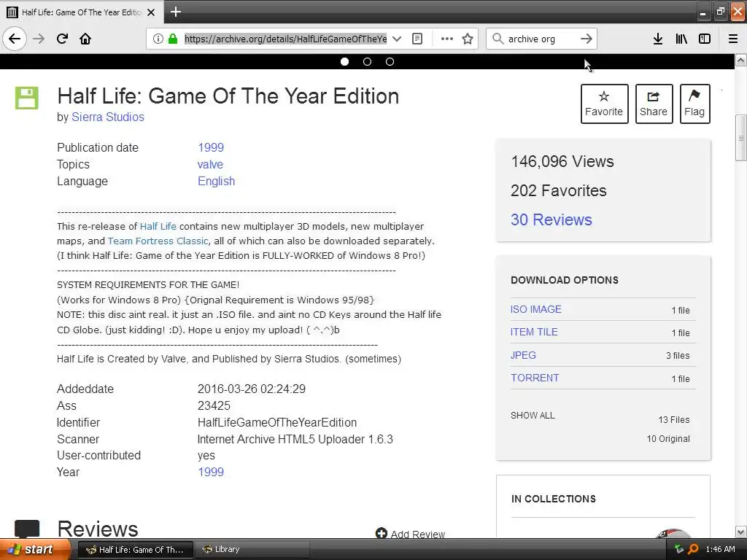Follow the Half Life link in description
Image resolution: width=747 pixels, height=560 pixels.
[158, 226]
